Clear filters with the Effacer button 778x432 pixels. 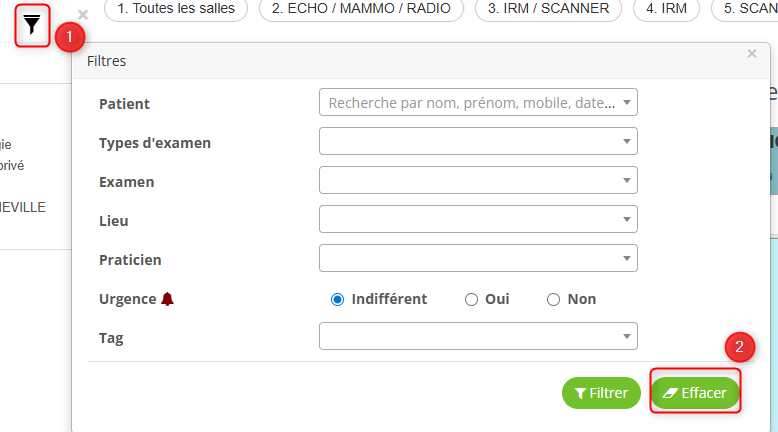695,393
